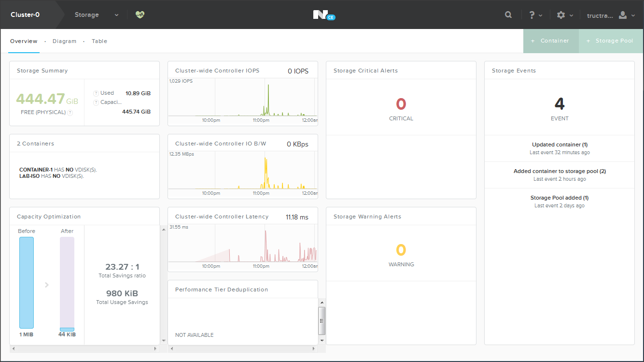Image resolution: width=644 pixels, height=362 pixels.
Task: Open the settings gear menu
Action: coord(560,15)
